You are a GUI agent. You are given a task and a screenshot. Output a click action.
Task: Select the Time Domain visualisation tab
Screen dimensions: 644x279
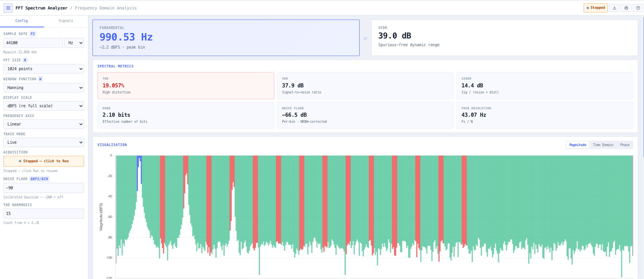pyautogui.click(x=603, y=145)
